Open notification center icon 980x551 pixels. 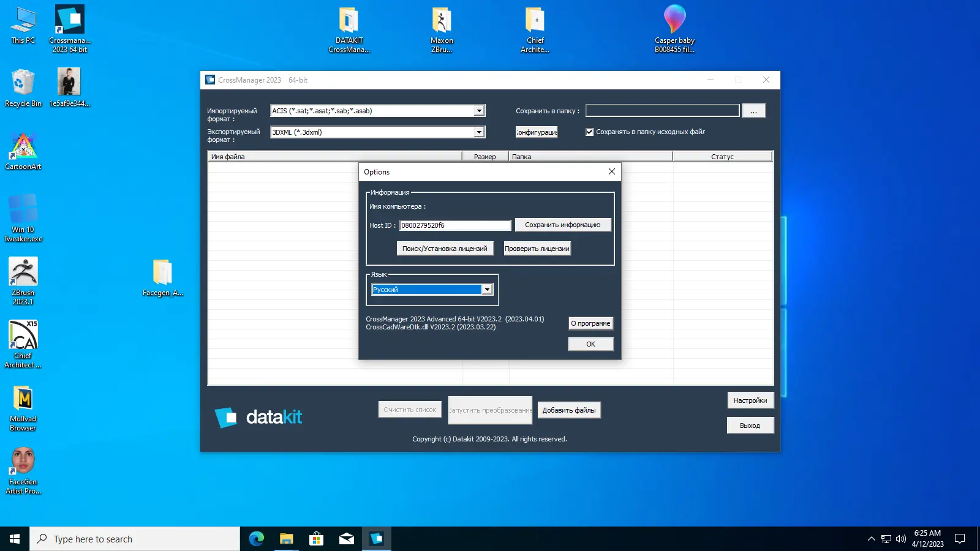[x=960, y=539]
